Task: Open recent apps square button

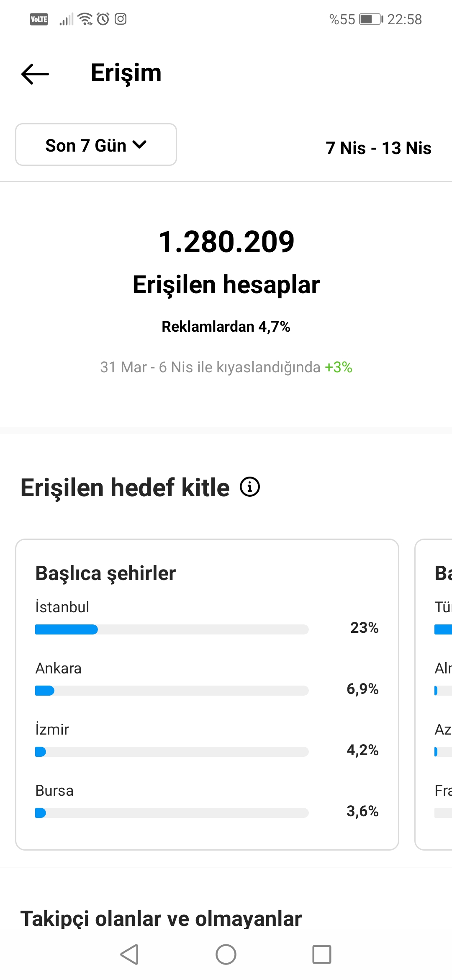Action: (x=322, y=954)
